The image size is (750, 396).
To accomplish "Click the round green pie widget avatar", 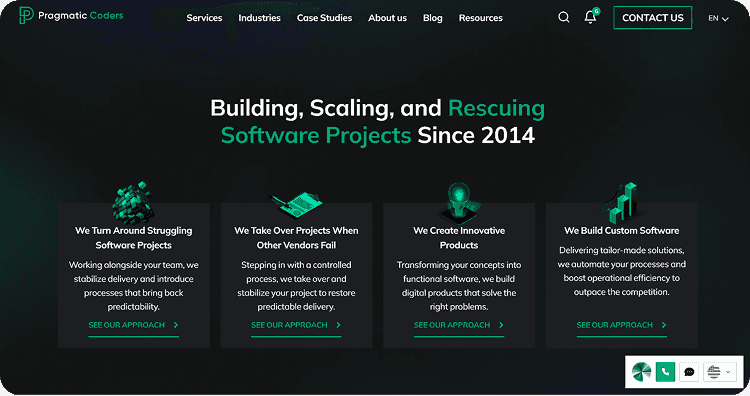I will pos(641,372).
